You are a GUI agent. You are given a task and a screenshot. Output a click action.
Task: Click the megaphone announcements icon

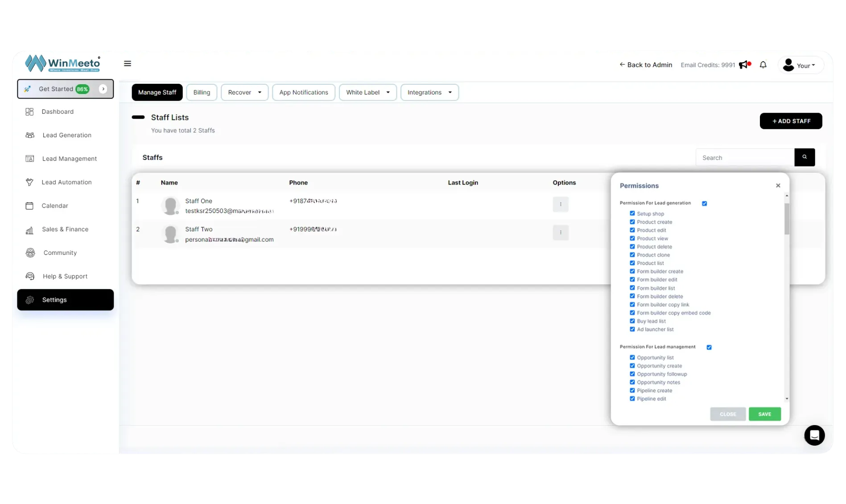coord(744,65)
